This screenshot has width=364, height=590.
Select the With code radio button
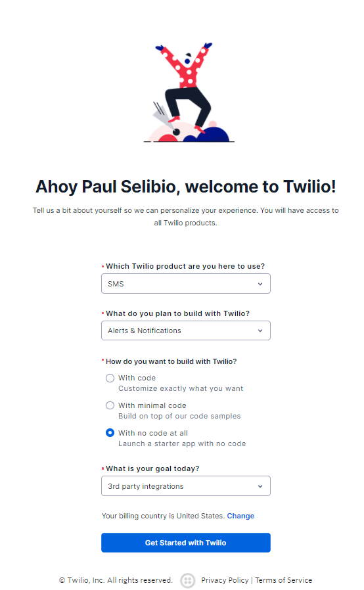[x=110, y=378]
